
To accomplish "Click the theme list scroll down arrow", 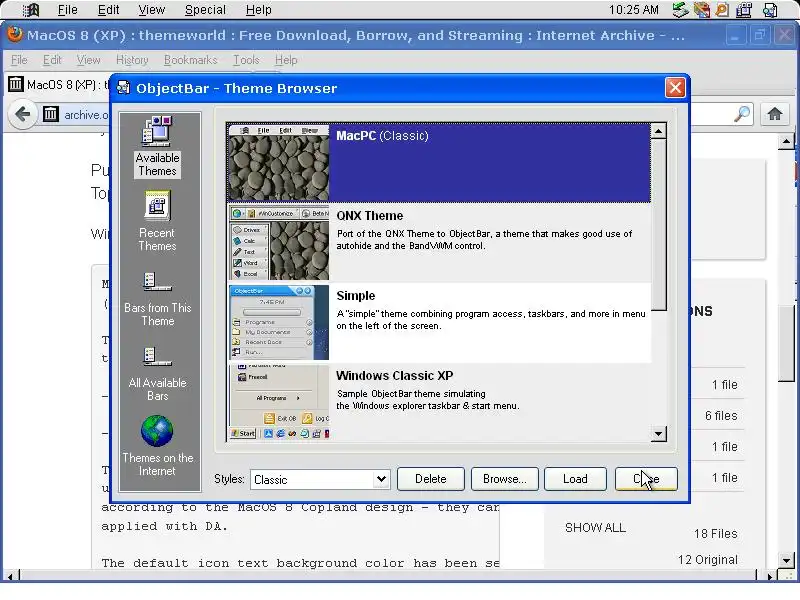I will [x=658, y=434].
